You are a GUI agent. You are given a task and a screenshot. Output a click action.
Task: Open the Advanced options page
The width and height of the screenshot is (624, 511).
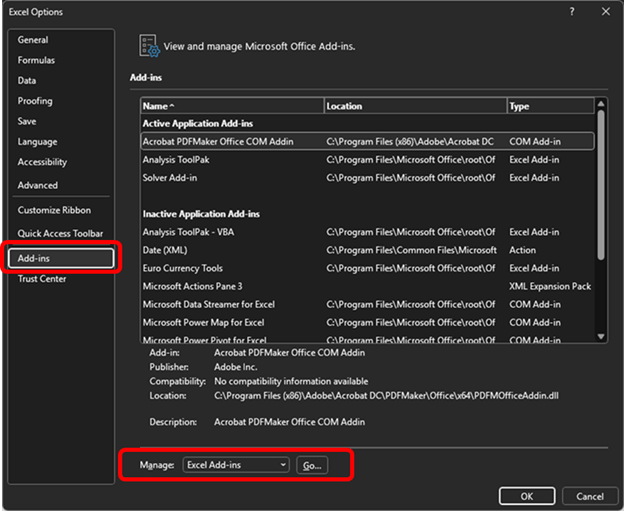[37, 185]
